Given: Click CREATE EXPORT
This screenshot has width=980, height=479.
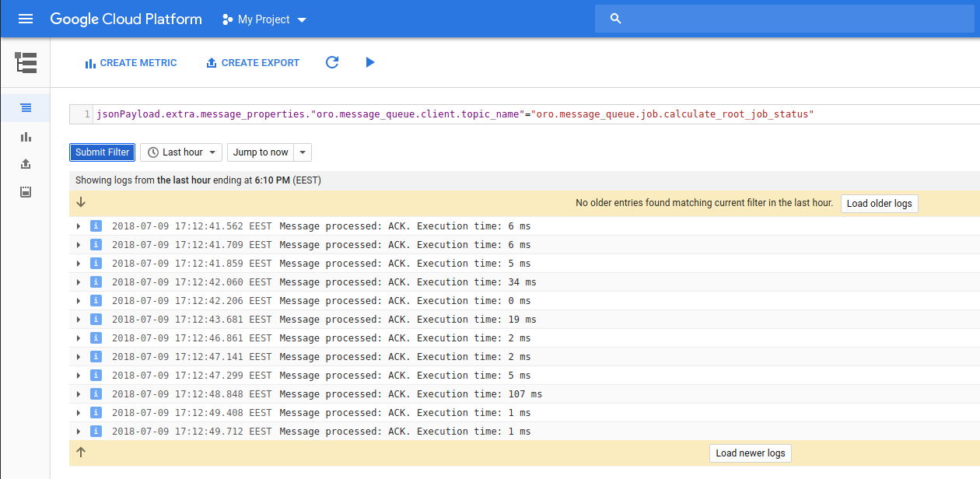Looking at the screenshot, I should (253, 63).
